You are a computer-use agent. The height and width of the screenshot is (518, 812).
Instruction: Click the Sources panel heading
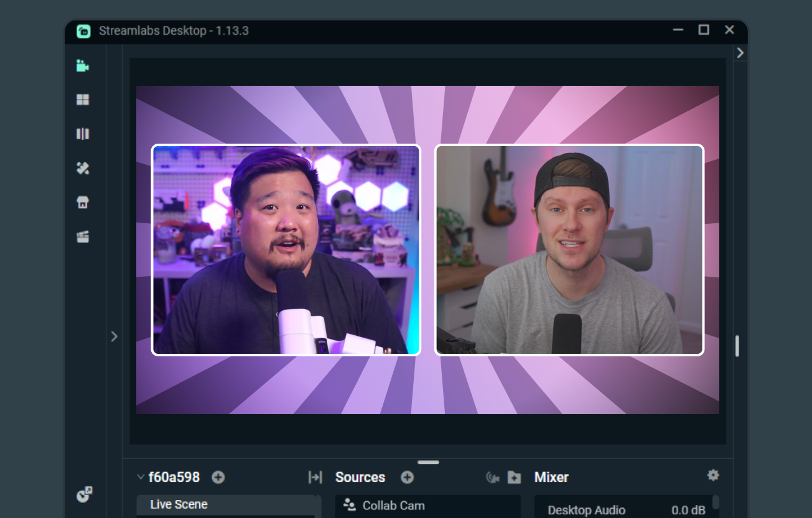point(360,477)
